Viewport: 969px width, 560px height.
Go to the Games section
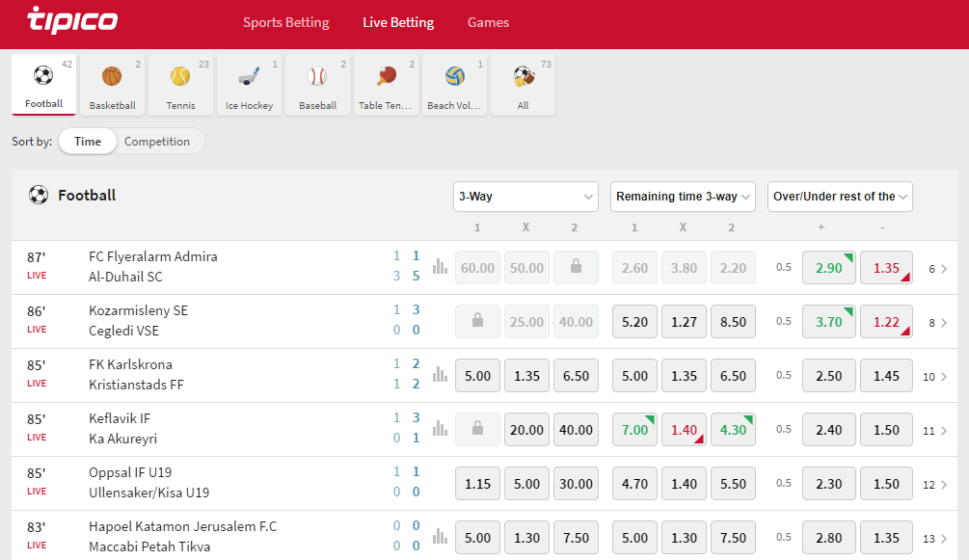(488, 22)
